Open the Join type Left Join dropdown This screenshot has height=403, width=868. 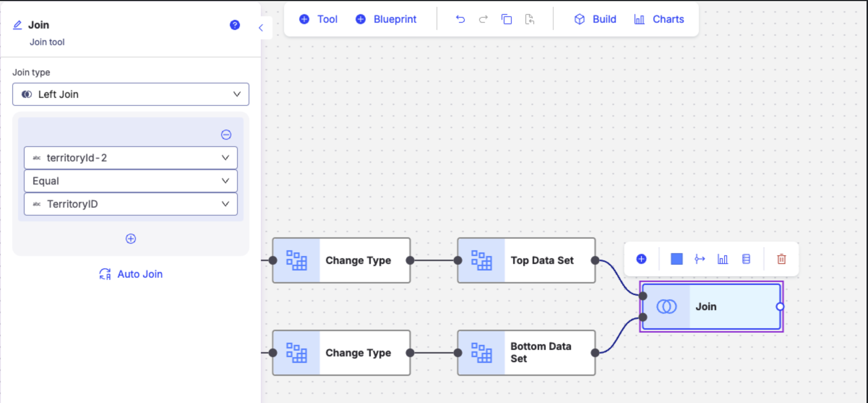[130, 94]
